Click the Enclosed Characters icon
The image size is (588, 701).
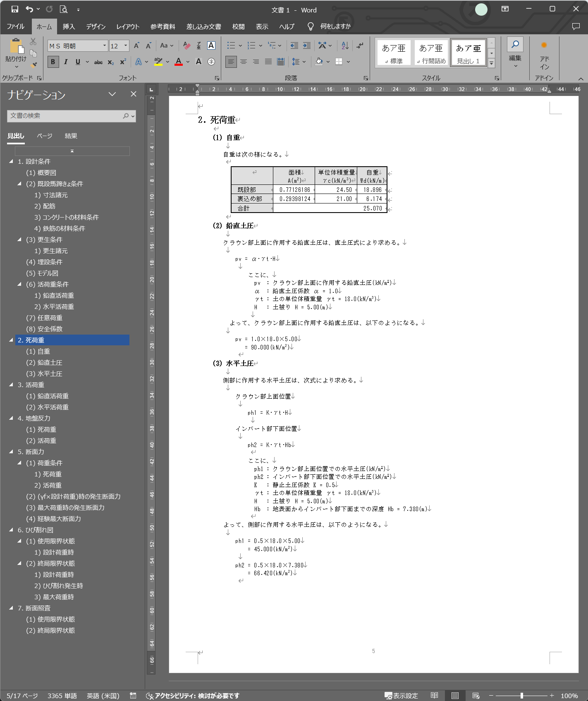[x=211, y=62]
